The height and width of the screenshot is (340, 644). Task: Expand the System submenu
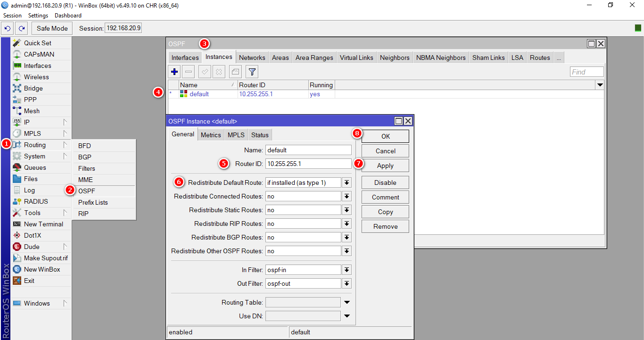tap(41, 156)
